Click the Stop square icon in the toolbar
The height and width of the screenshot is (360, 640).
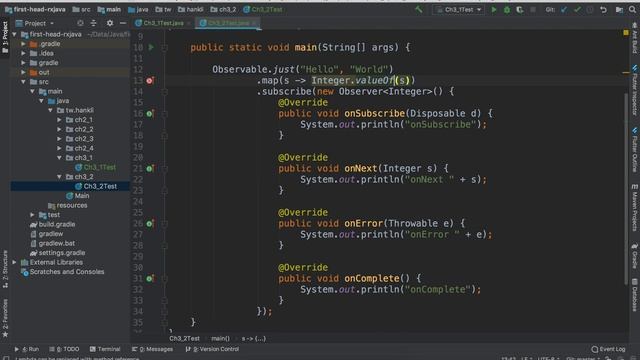[x=533, y=9]
